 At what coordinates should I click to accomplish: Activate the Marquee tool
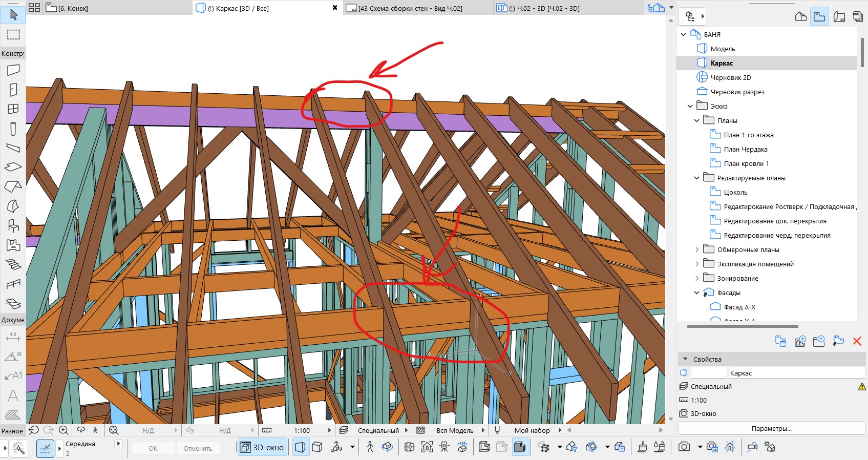pos(13,35)
